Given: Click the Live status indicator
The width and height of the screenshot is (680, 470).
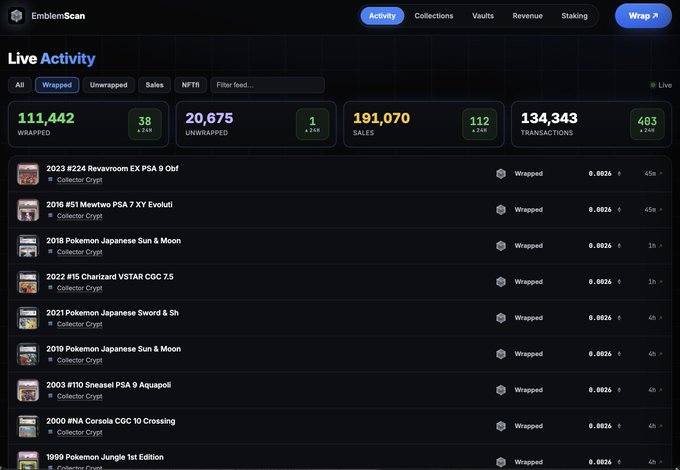Looking at the screenshot, I should coord(661,85).
